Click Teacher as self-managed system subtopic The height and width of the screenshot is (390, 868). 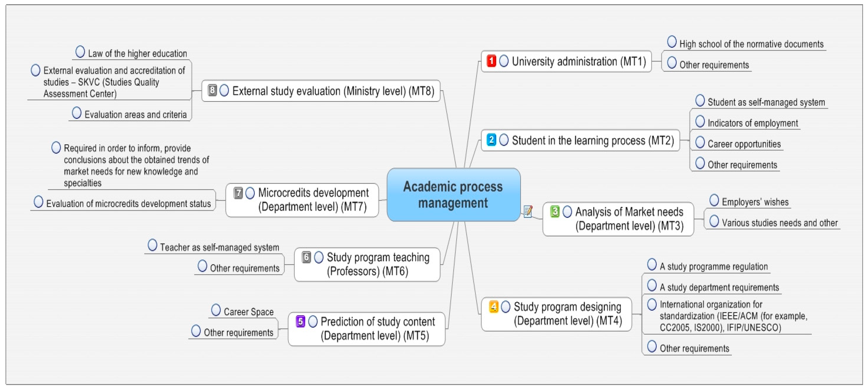coord(219,247)
